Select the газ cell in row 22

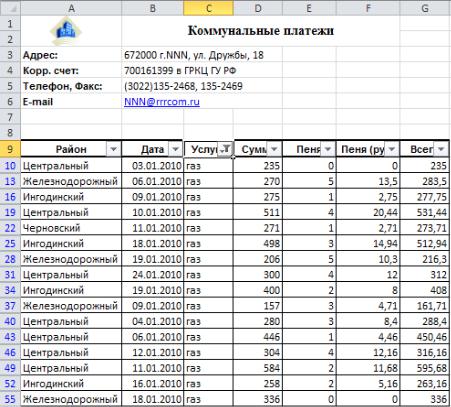pos(208,228)
